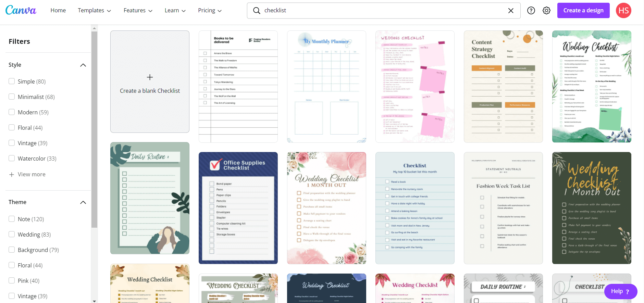Open autumn leaves Wedding Checklist template
The height and width of the screenshot is (303, 644).
point(150,283)
